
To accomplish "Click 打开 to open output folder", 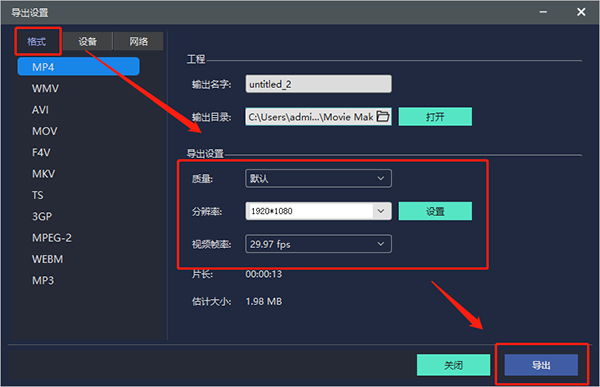I will (x=435, y=116).
